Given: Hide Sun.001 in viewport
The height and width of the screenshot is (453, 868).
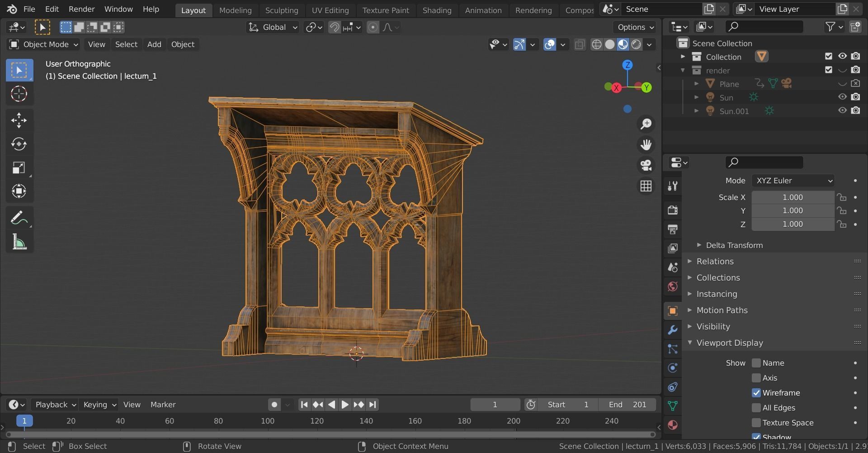Looking at the screenshot, I should [842, 110].
